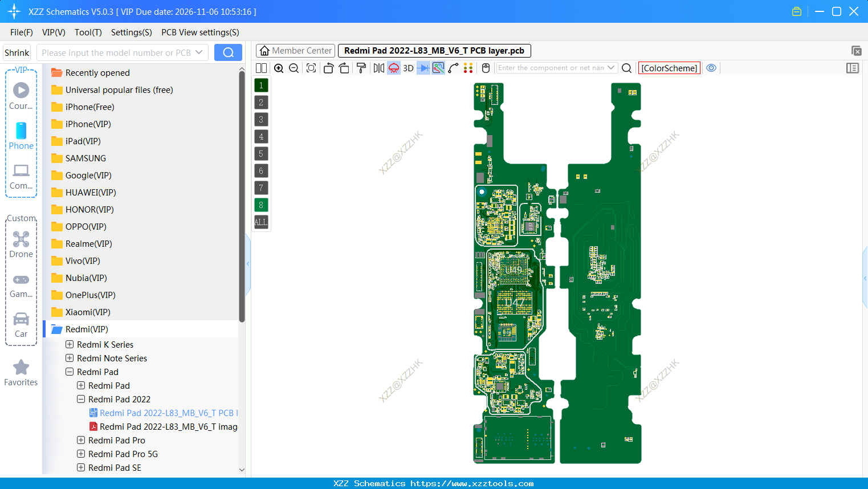Screen dimensions: 868x489
Task: Click the Drone icon in the Custom sidebar
Action: click(x=21, y=239)
